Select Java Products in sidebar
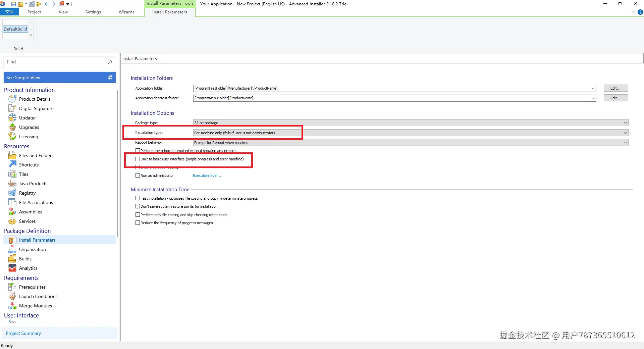Viewport: 644px width, 349px height. pyautogui.click(x=33, y=184)
